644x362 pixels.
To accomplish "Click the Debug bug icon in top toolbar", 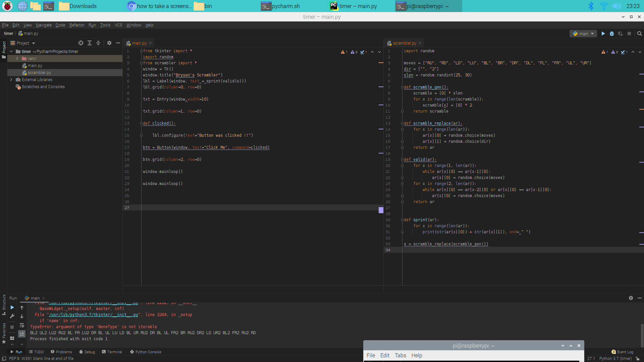I will pos(612,34).
